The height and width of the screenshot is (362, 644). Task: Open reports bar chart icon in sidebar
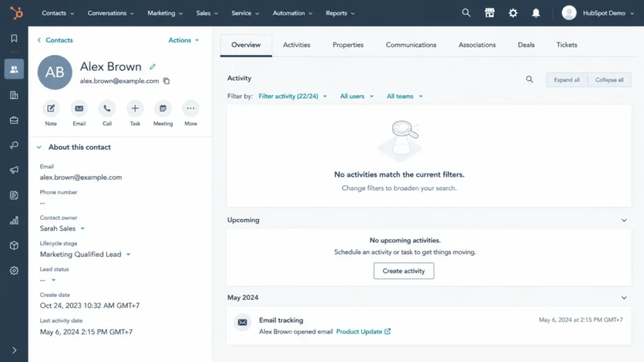(14, 221)
